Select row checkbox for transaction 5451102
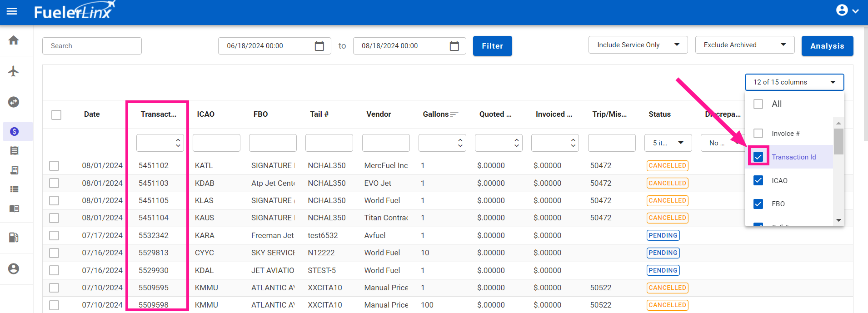This screenshot has height=313, width=868. 54,166
